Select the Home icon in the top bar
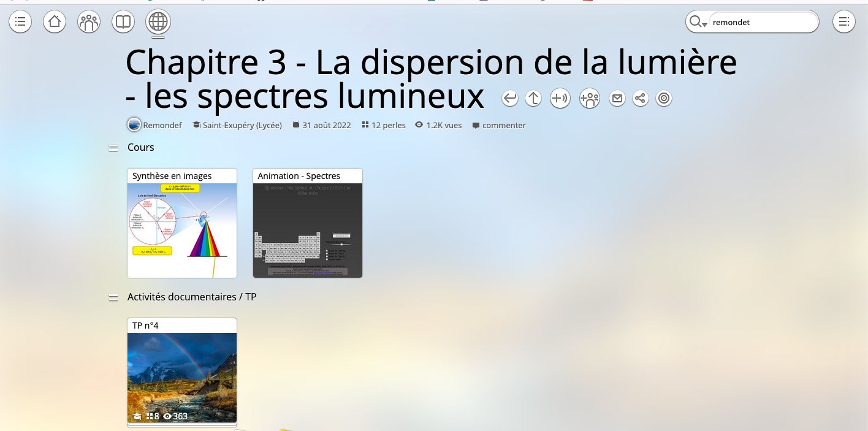This screenshot has width=868, height=431. (54, 21)
